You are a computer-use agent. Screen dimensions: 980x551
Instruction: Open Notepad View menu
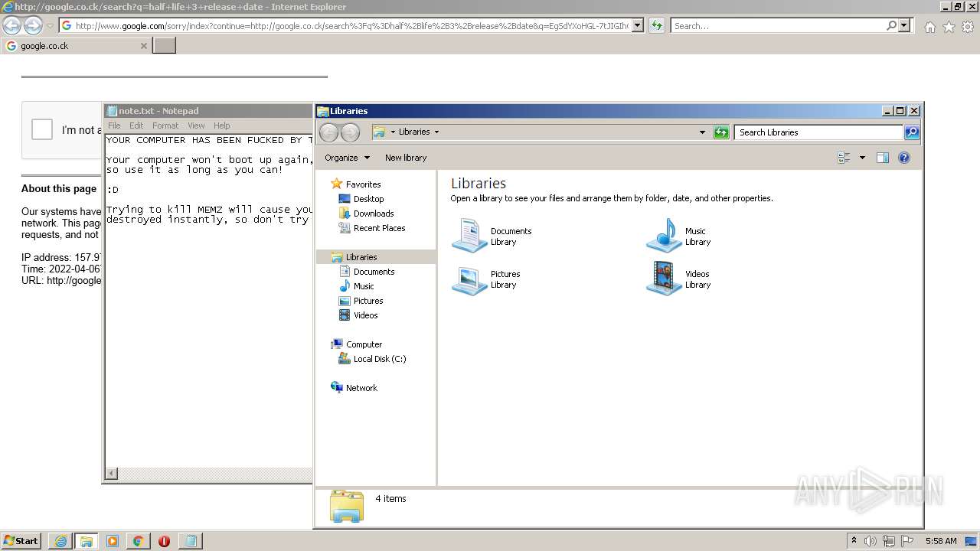pyautogui.click(x=196, y=126)
